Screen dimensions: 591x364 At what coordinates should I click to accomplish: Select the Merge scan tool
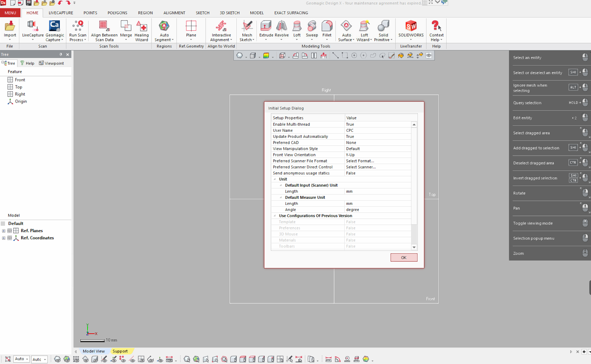coord(126,31)
